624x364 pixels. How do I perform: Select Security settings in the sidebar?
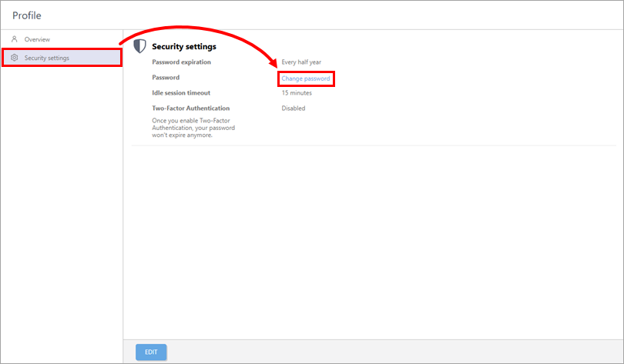46,58
